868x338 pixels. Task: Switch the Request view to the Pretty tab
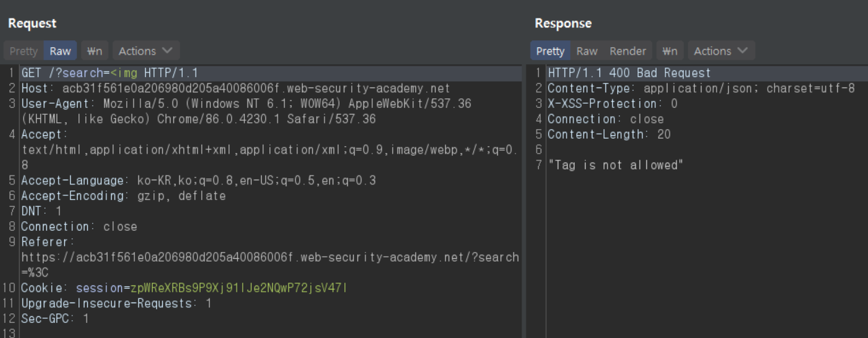[x=24, y=51]
